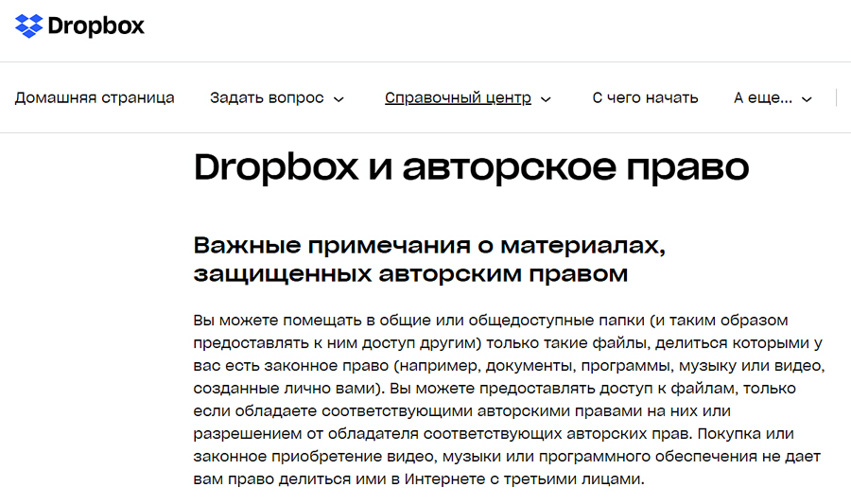The width and height of the screenshot is (851, 504).
Task: Click the Dropbox wordmark text in header
Action: point(97,26)
